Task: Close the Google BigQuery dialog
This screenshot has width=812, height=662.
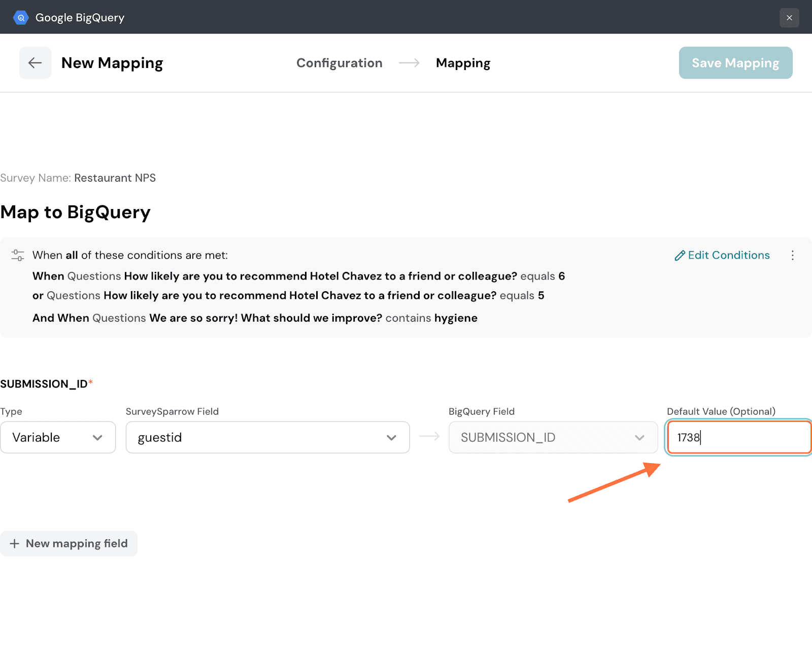Action: [x=789, y=18]
